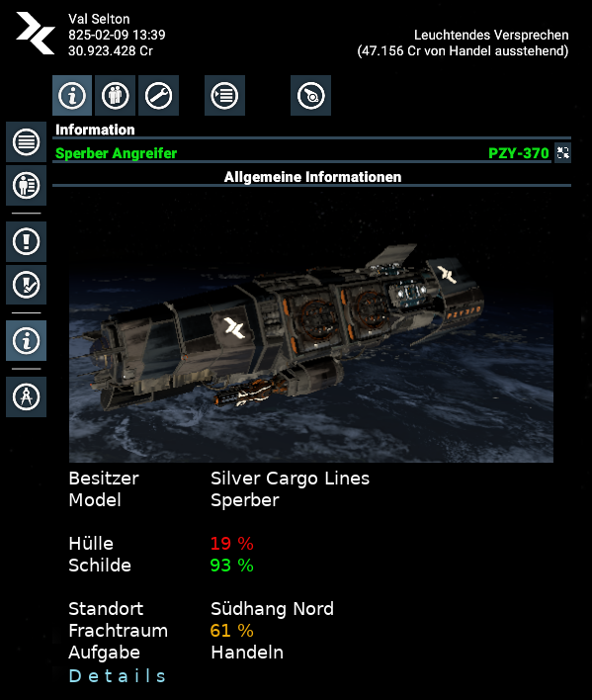Select the info sidebar icon
This screenshot has height=700, width=592.
pos(26,341)
